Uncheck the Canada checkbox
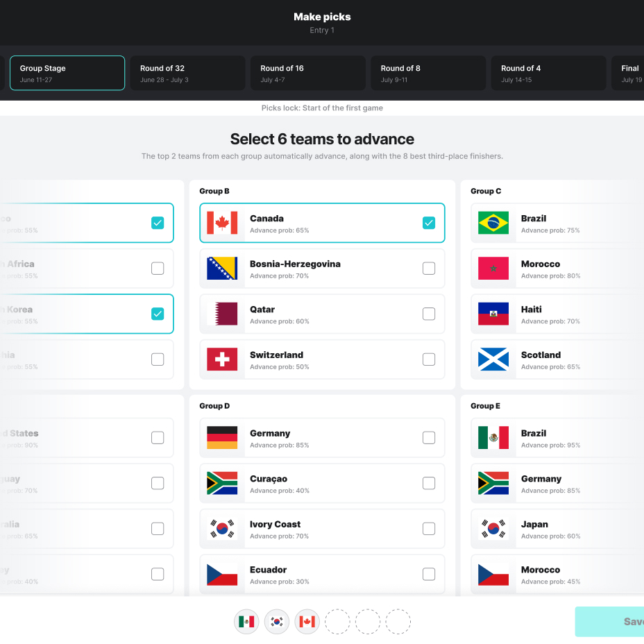 (429, 223)
